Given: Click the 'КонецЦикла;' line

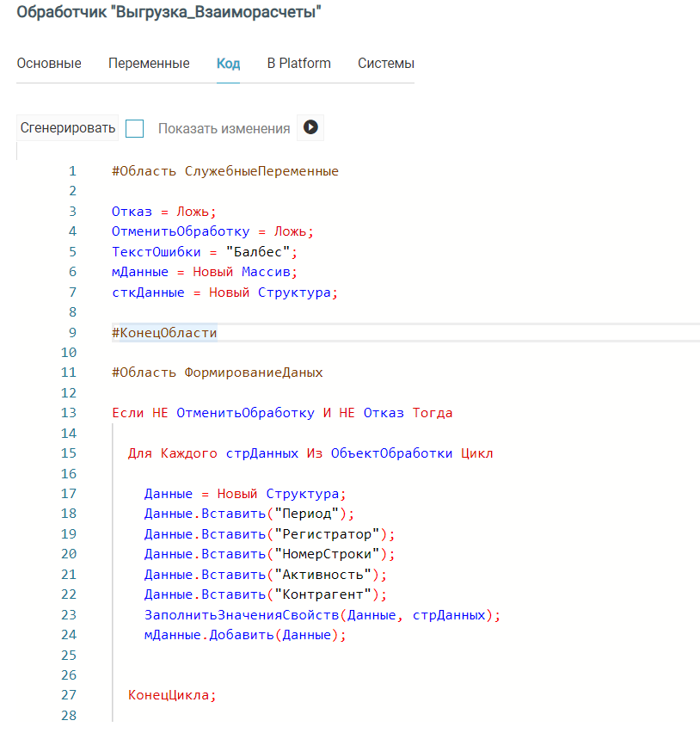Looking at the screenshot, I should click(172, 695).
